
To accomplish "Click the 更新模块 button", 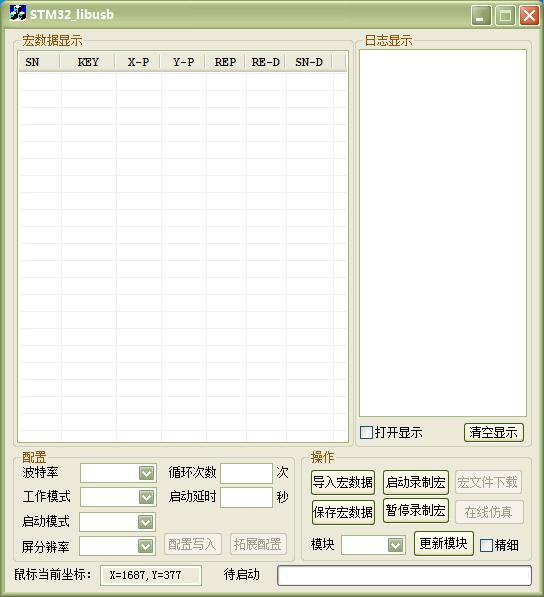I will (443, 543).
